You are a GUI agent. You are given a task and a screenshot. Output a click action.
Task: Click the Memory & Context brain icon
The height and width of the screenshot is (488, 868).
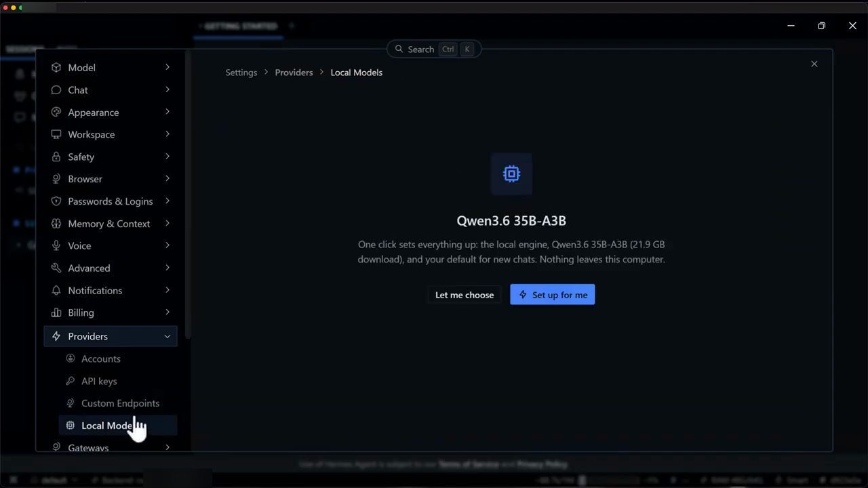[x=56, y=224]
